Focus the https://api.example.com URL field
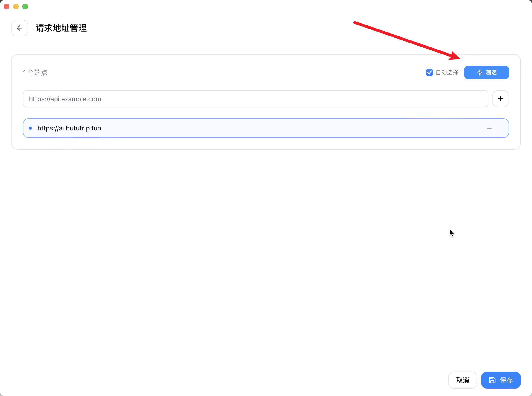This screenshot has width=532, height=396. point(255,98)
